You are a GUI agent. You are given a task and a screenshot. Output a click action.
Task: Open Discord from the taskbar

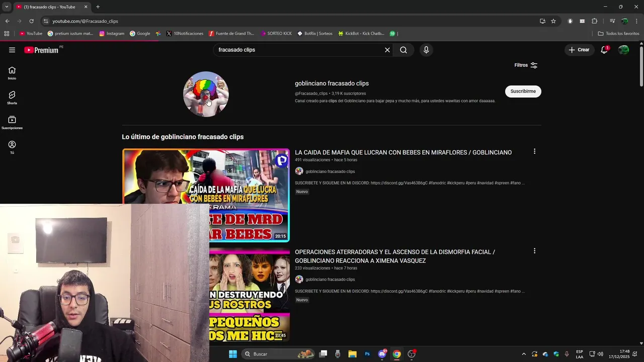pyautogui.click(x=382, y=354)
